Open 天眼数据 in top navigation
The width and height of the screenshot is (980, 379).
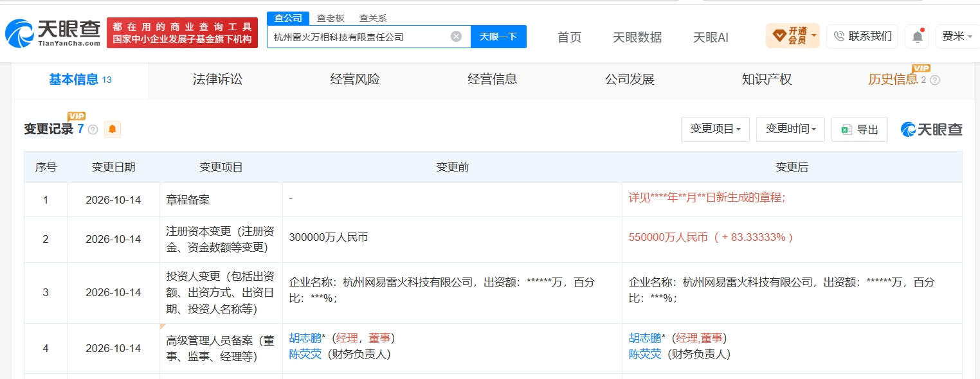tap(637, 37)
